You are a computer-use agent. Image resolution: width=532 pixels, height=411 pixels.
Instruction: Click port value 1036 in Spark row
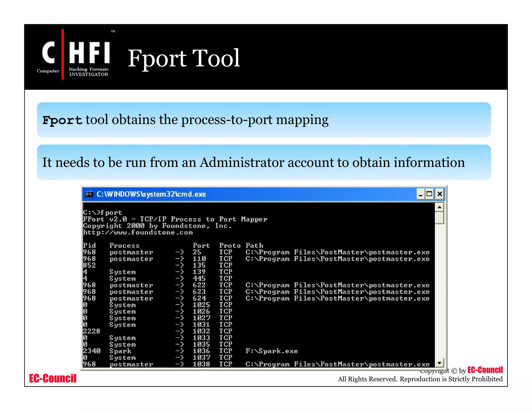(x=201, y=351)
